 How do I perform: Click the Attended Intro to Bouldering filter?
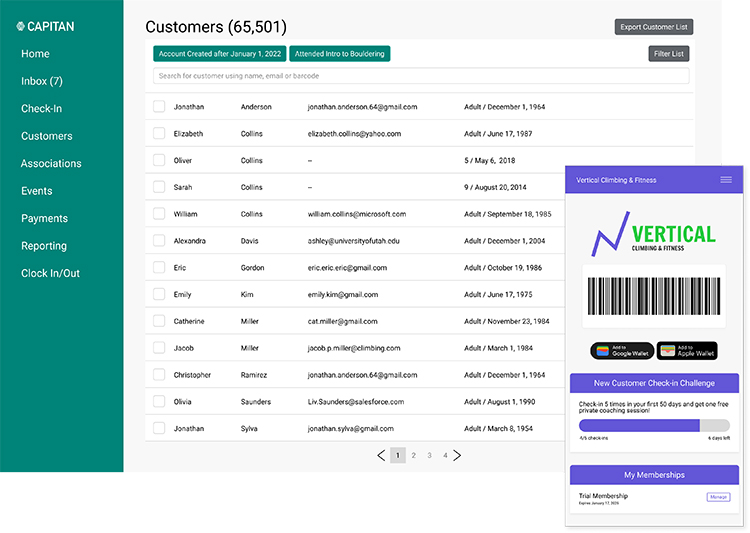[x=340, y=54]
